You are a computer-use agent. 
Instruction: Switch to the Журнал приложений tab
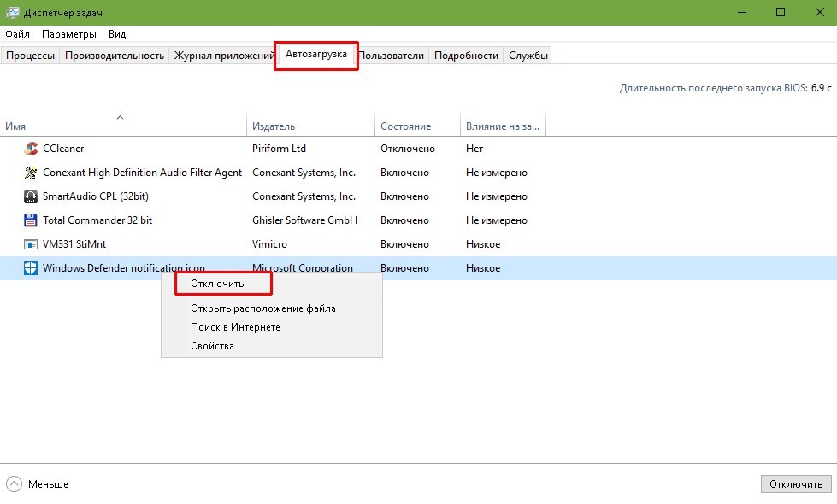(224, 56)
